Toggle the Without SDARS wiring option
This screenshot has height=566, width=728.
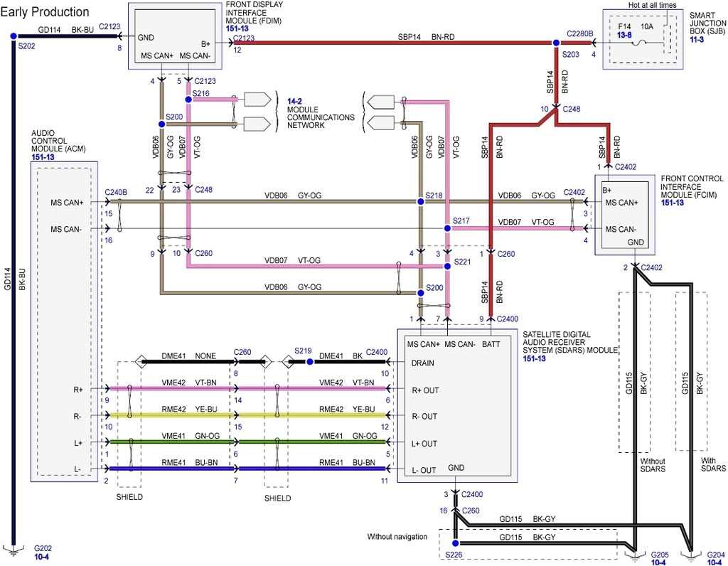653,464
